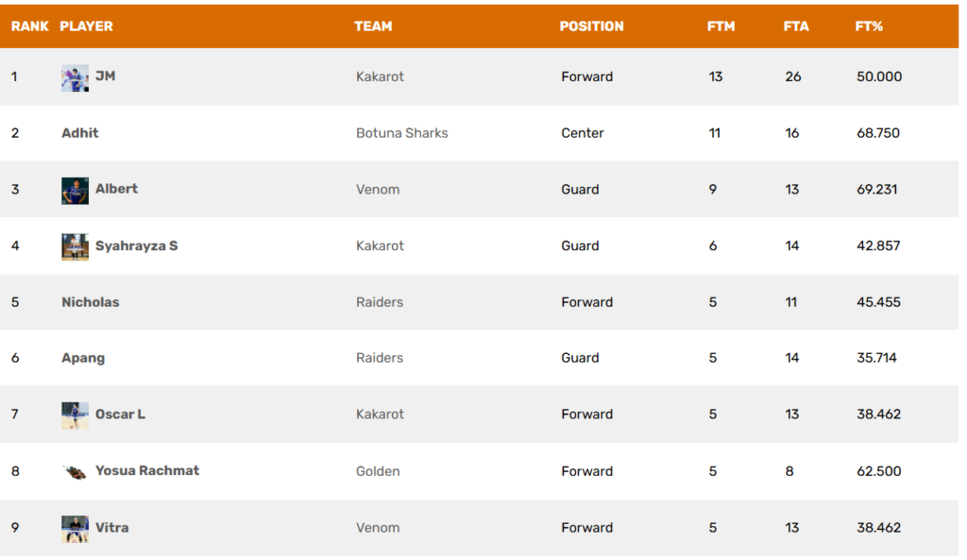The width and height of the screenshot is (967, 560).
Task: Sort by the PLAYER column header
Action: 86,26
